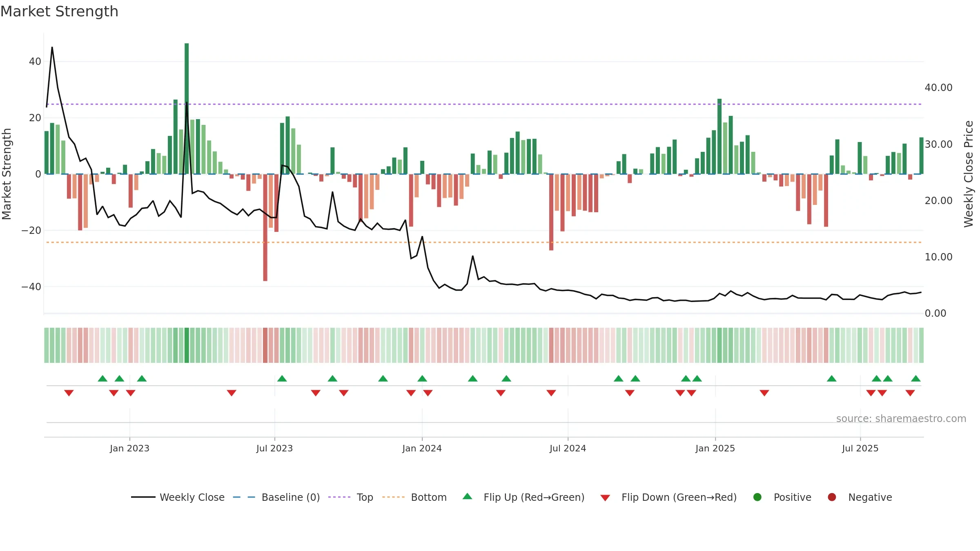980x551 pixels.
Task: Click the Weekly Close Price axis title
Action: coord(969,174)
